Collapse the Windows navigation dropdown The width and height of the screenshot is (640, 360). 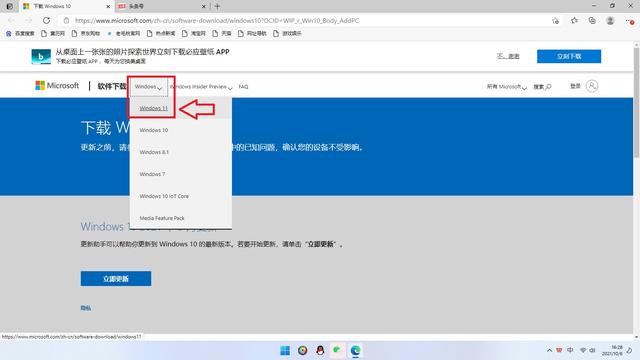tap(149, 87)
